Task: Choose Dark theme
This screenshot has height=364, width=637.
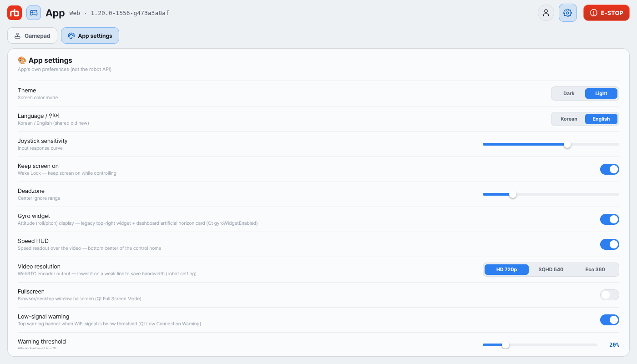Action: (569, 93)
